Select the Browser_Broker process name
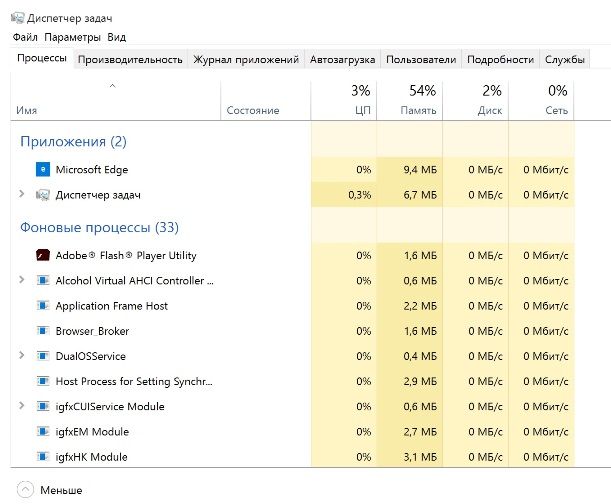 pyautogui.click(x=92, y=331)
